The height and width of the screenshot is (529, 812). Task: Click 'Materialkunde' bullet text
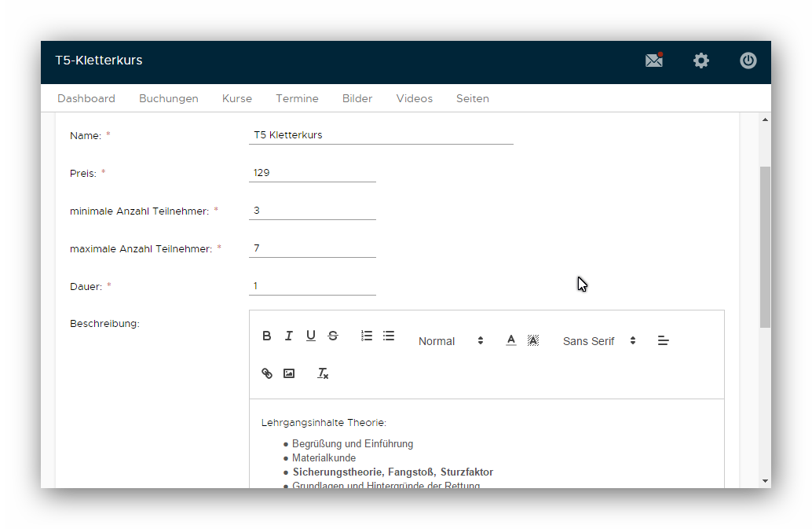pyautogui.click(x=324, y=458)
